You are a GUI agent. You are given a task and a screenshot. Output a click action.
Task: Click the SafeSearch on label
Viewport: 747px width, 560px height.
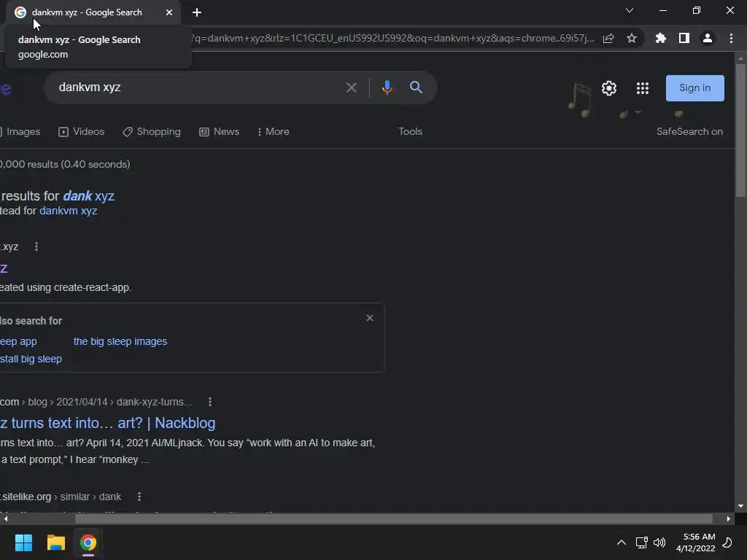[x=689, y=131]
